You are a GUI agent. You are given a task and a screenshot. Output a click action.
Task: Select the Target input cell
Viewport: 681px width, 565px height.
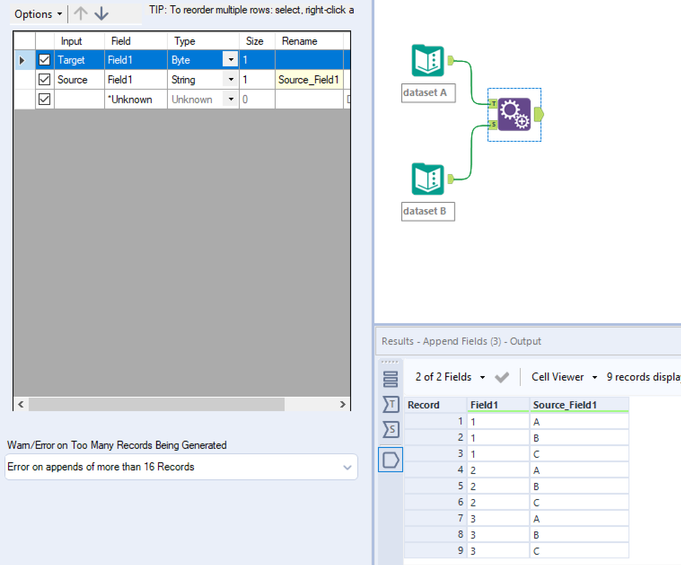[x=79, y=59]
